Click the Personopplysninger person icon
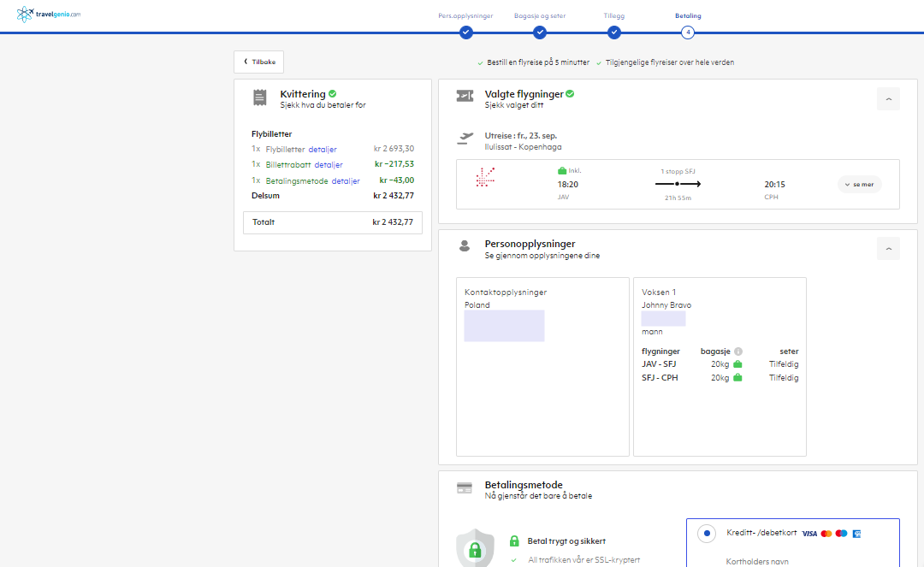This screenshot has height=567, width=924. (x=465, y=245)
